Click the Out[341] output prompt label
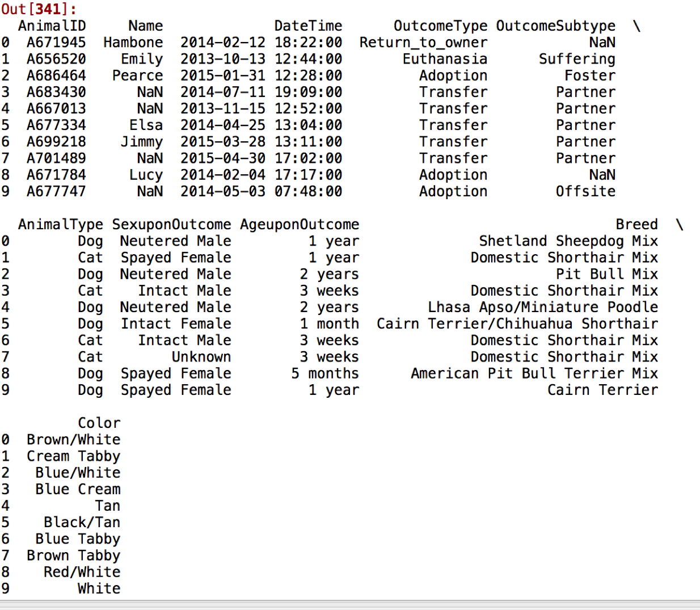700x610 pixels. (39, 9)
